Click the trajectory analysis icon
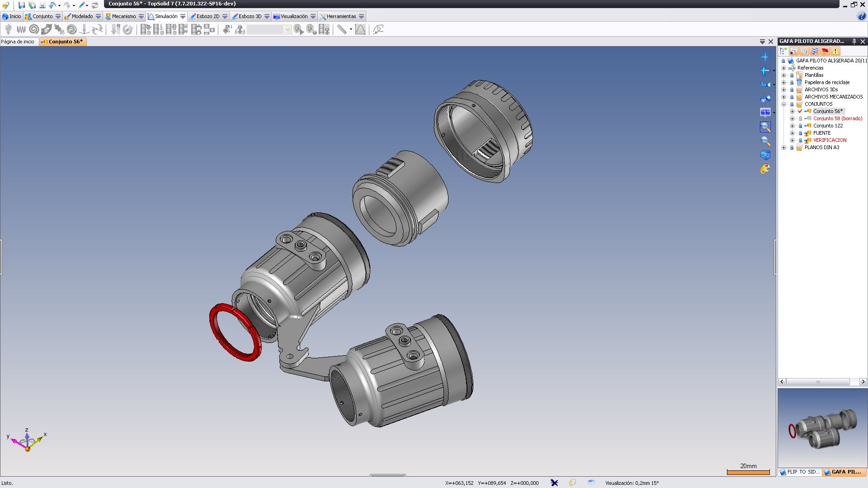Screen dimensions: 868x488 378,29
